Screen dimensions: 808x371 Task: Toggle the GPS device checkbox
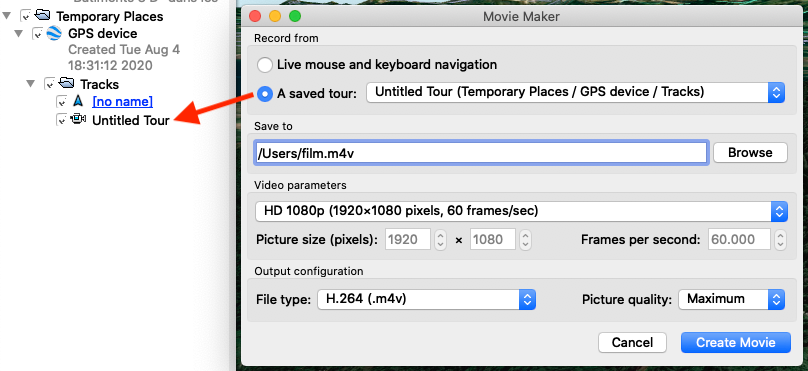(x=37, y=34)
